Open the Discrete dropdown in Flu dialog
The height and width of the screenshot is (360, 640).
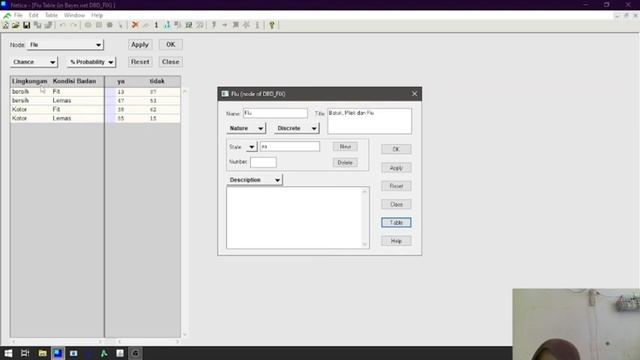point(296,128)
